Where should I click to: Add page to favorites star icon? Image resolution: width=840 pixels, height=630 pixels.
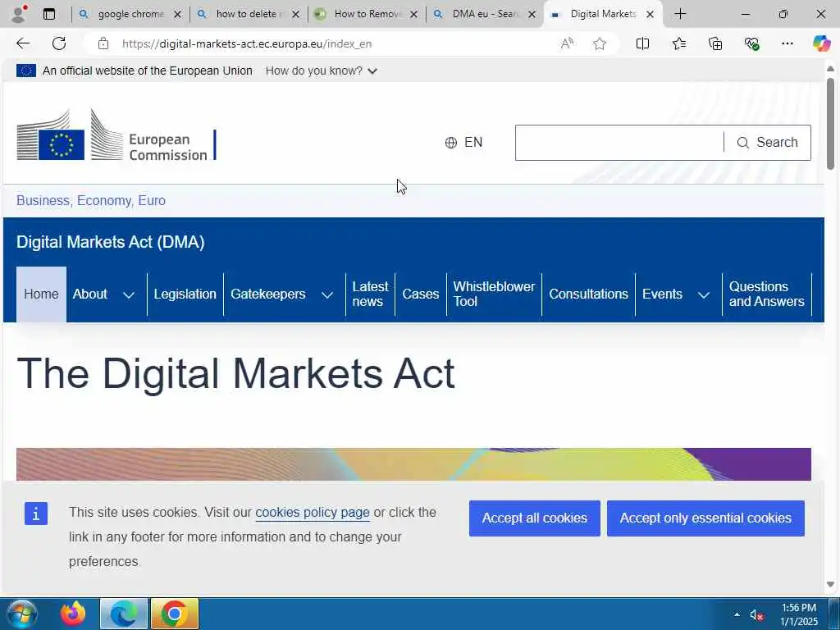[x=600, y=43]
